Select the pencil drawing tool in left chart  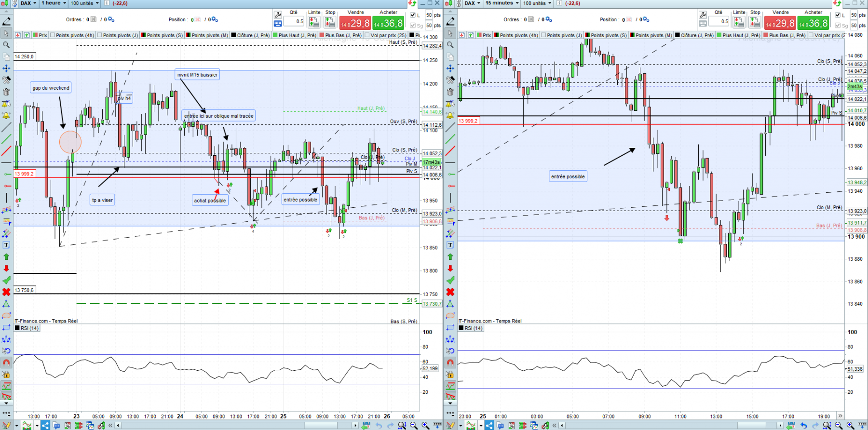[6, 22]
